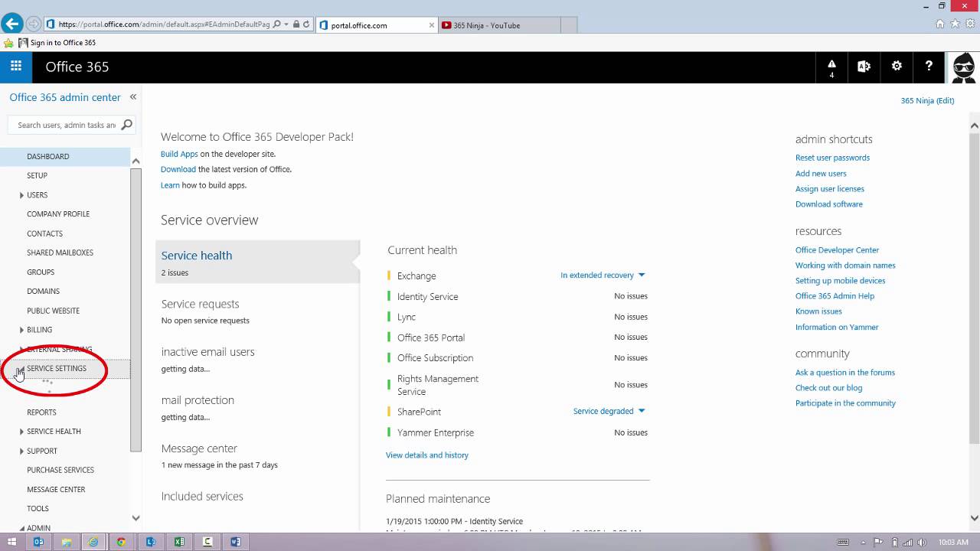The image size is (980, 551).
Task: Open browser favorites star icon
Action: point(955,24)
